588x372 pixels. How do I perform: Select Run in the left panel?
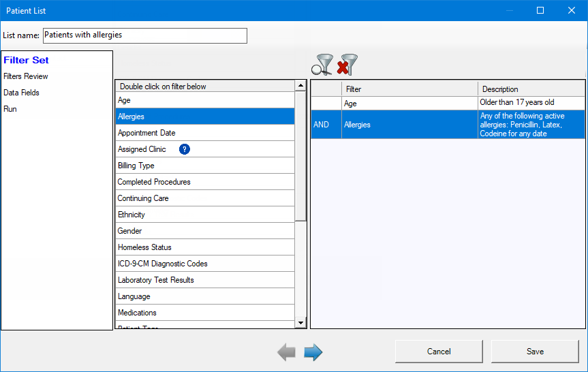tap(10, 109)
